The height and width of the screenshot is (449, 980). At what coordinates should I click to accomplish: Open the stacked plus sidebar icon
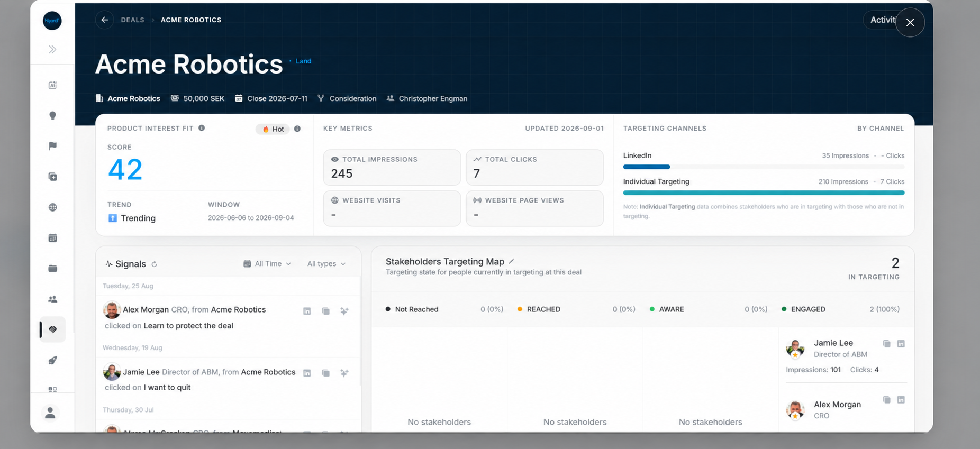(x=52, y=177)
